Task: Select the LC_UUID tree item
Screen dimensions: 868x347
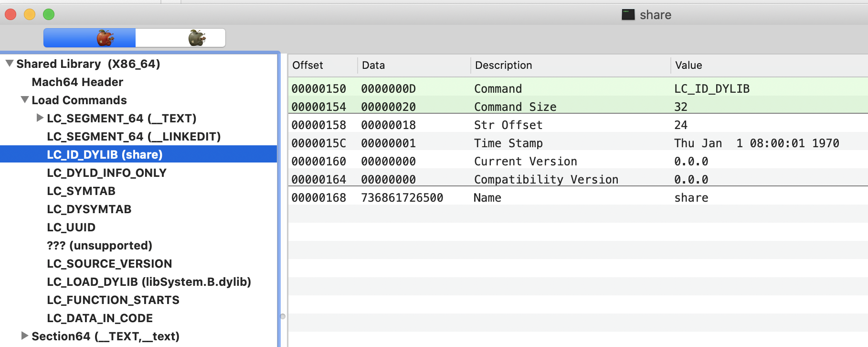Action: click(x=71, y=228)
